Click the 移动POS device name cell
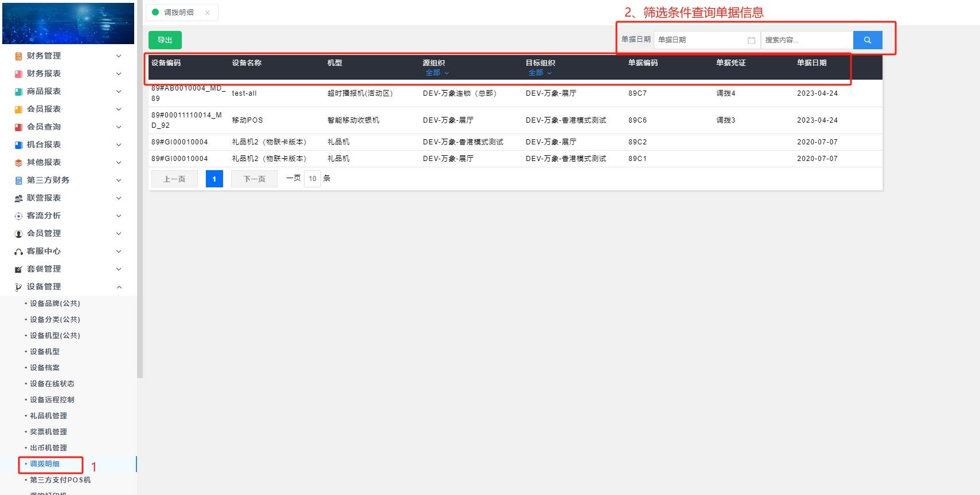This screenshot has width=980, height=495. (247, 120)
